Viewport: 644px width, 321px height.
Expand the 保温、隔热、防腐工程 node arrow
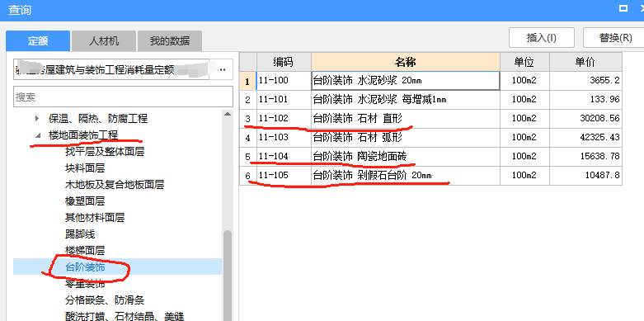37,119
